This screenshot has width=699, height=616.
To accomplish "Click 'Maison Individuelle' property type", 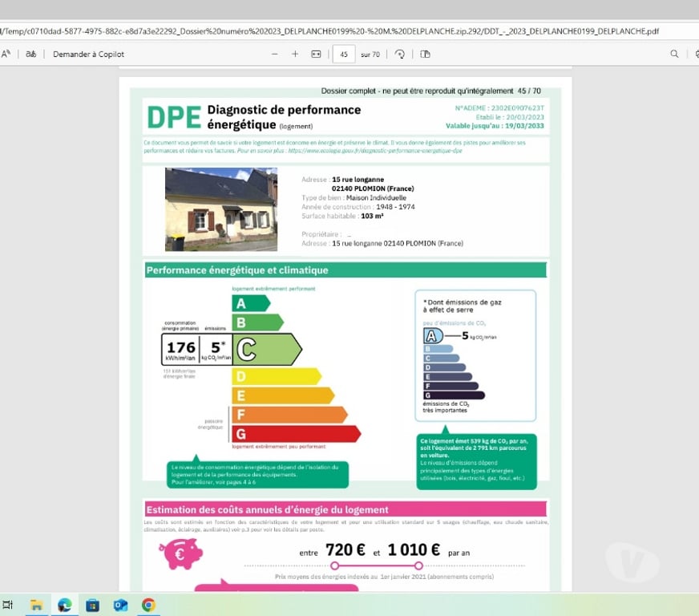I will click(376, 197).
